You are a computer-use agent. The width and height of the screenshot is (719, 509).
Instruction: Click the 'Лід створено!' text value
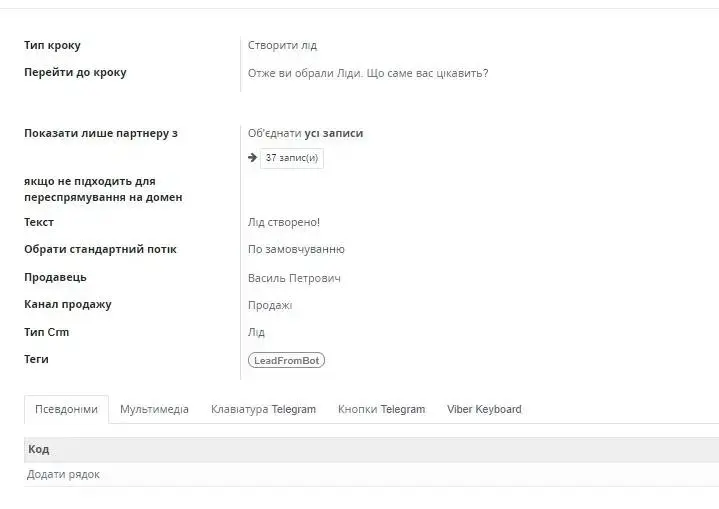tap(284, 222)
